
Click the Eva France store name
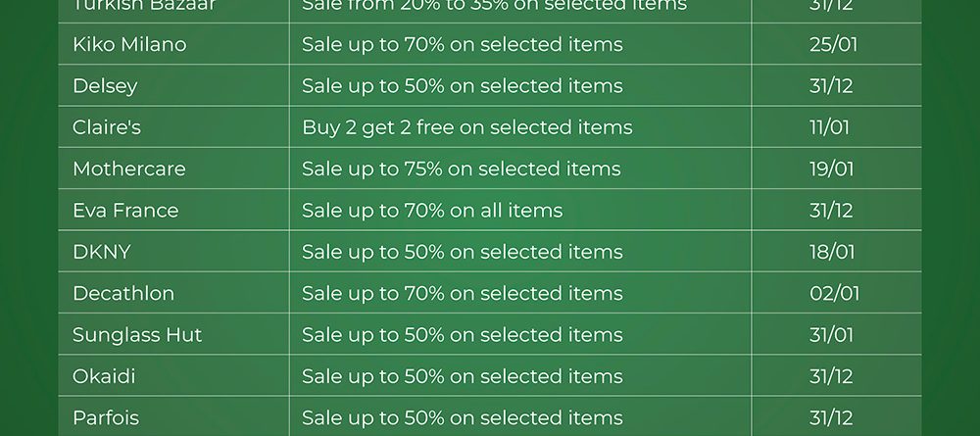click(125, 211)
